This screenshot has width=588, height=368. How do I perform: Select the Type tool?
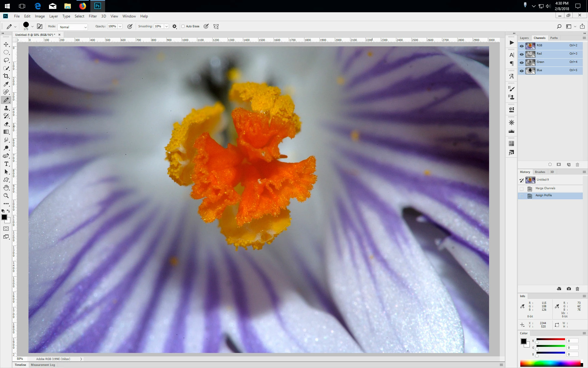[x=6, y=164]
